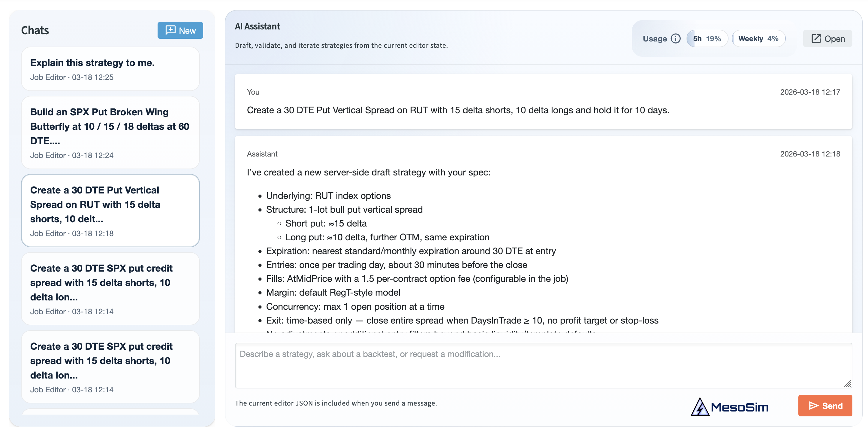Click the strategy description input field
Image resolution: width=868 pixels, height=432 pixels.
click(539, 364)
